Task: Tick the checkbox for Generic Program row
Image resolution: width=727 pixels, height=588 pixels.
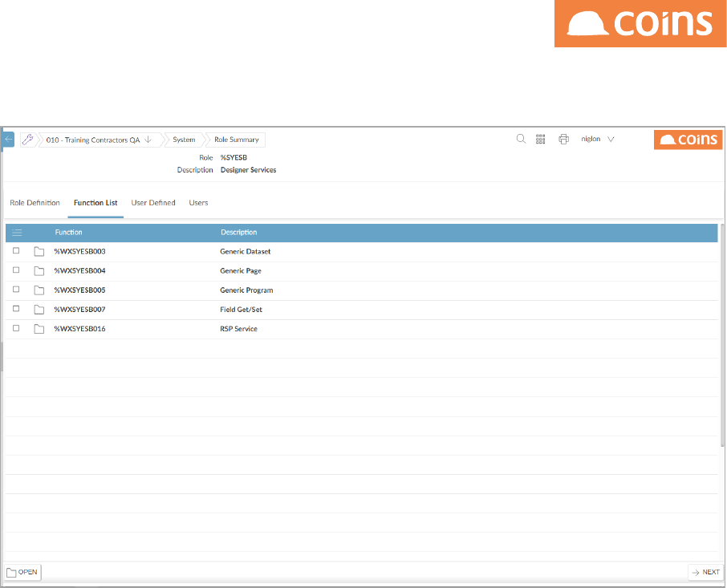Action: coord(16,290)
